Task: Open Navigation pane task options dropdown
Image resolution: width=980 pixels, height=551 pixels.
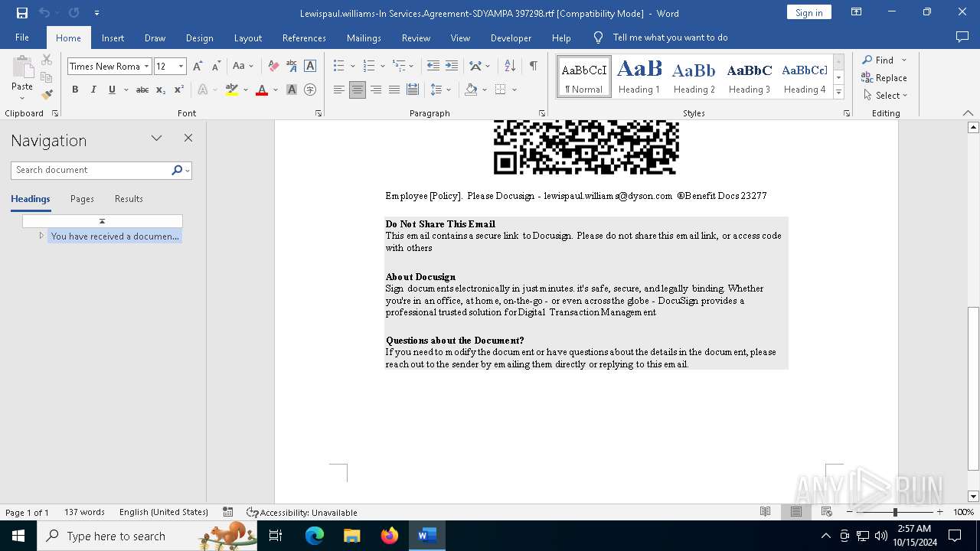Action: click(x=156, y=139)
